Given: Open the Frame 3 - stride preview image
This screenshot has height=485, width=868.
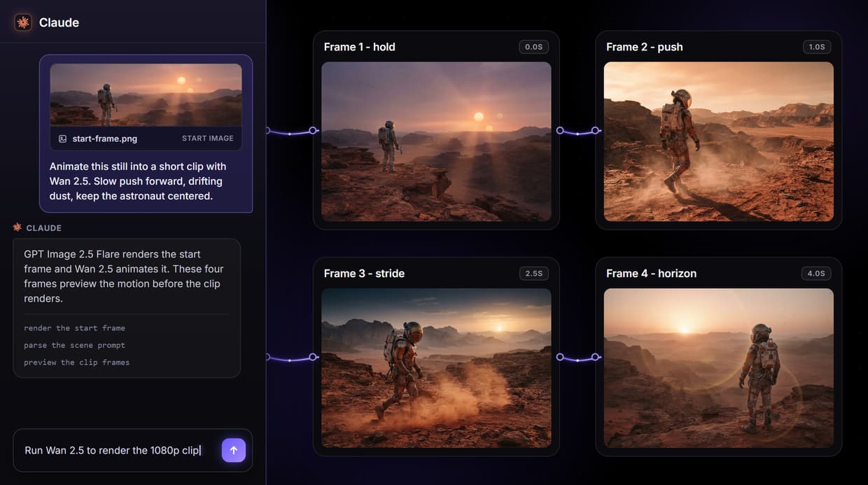Looking at the screenshot, I should coord(436,368).
